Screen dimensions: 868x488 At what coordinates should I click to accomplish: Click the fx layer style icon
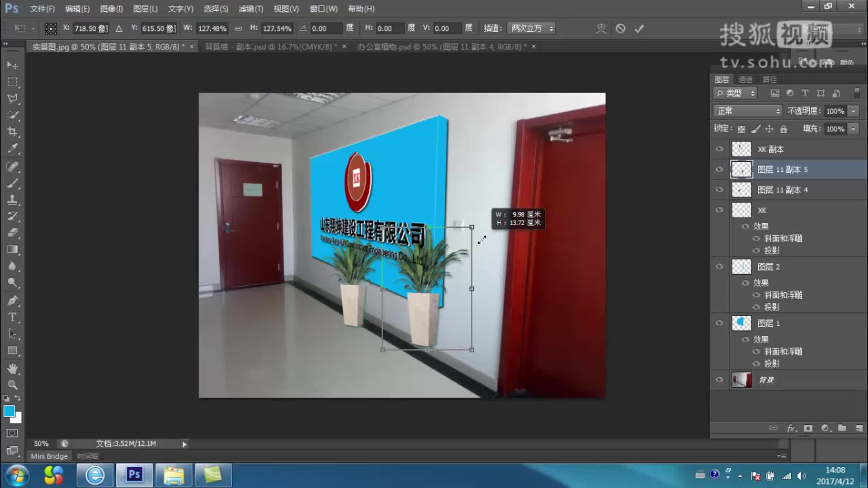click(790, 427)
